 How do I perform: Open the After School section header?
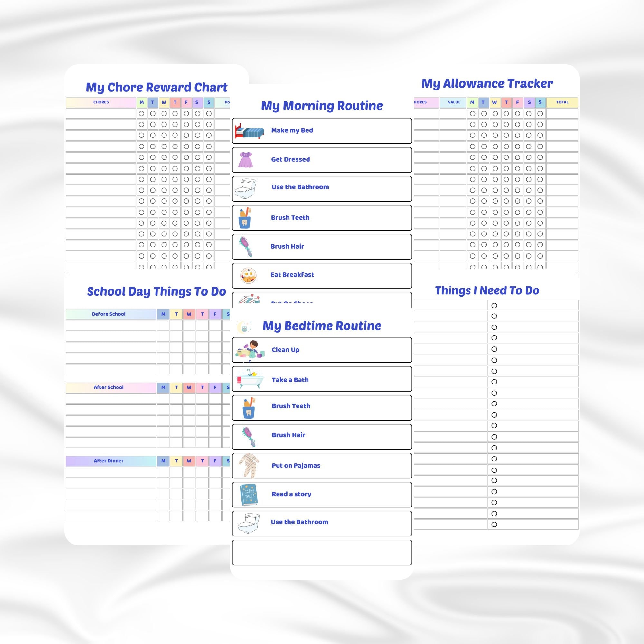click(x=109, y=387)
